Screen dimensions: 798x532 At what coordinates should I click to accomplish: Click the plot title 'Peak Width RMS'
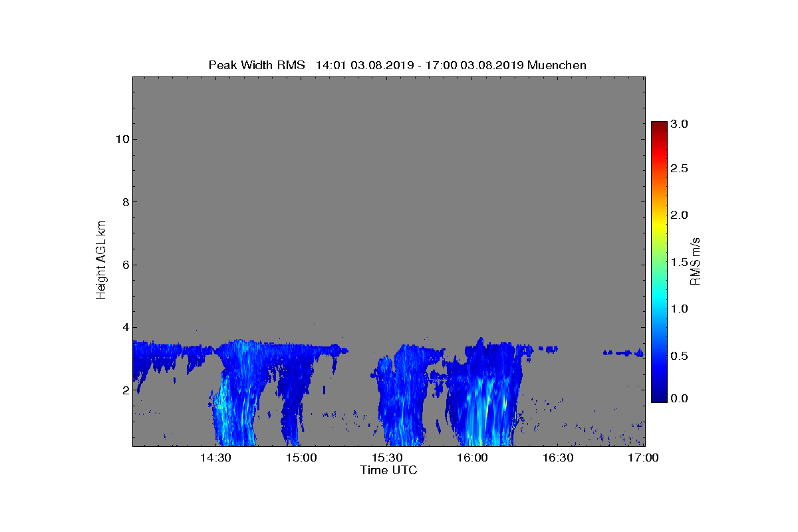(x=257, y=65)
